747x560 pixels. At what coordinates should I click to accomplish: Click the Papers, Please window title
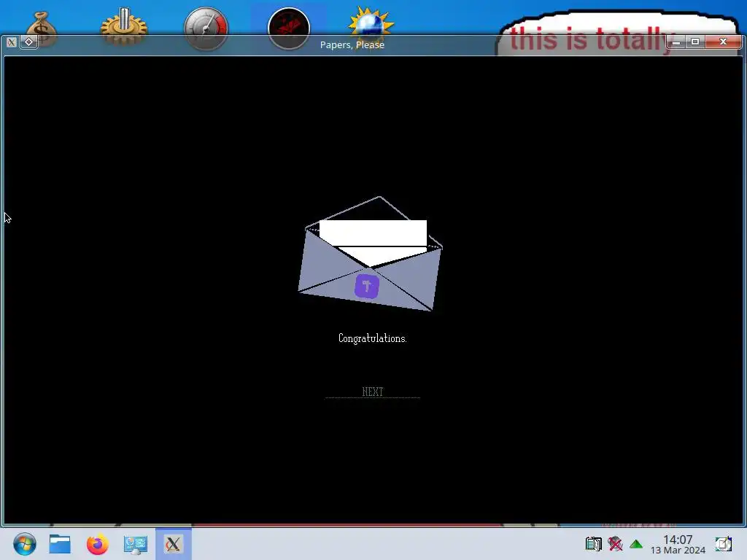click(352, 44)
